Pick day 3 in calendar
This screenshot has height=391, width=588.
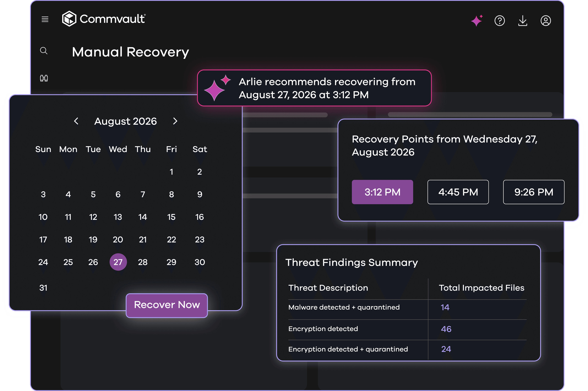[43, 194]
